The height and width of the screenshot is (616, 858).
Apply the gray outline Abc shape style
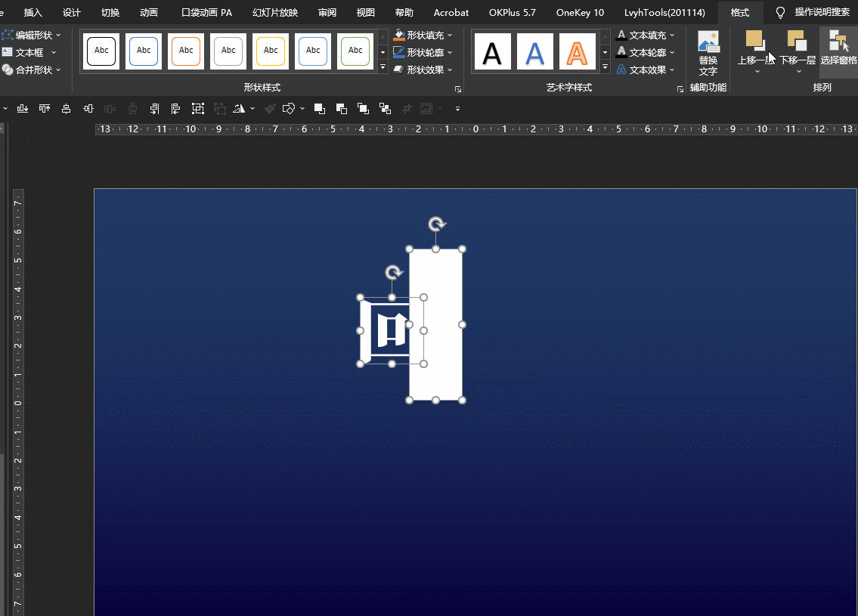(228, 51)
